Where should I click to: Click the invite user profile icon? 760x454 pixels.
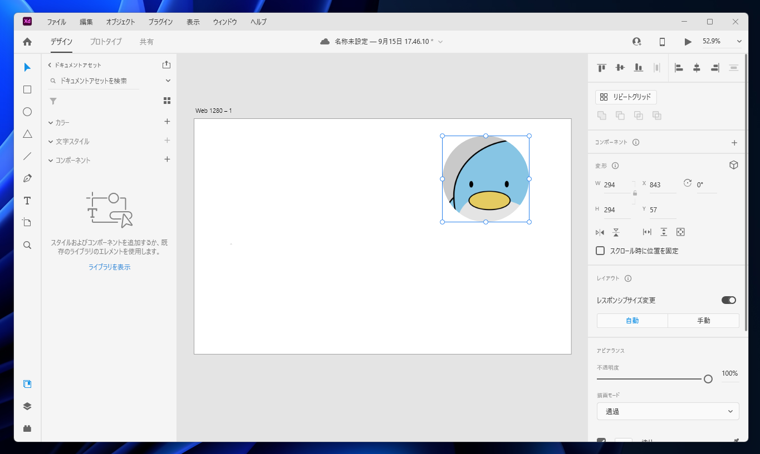(636, 42)
